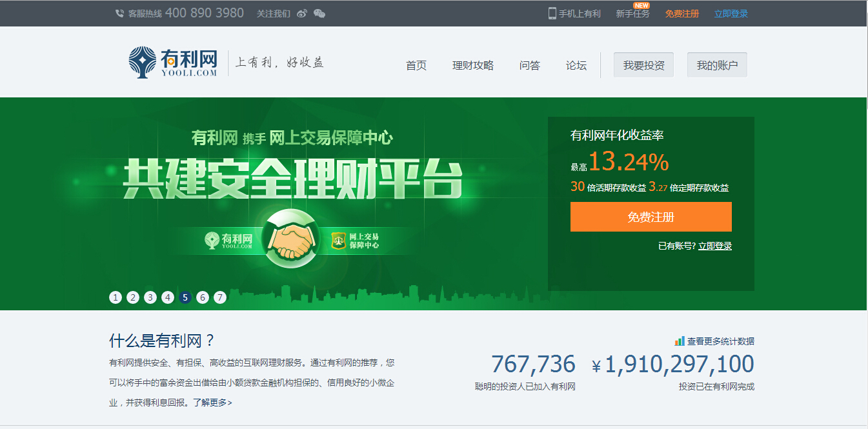This screenshot has height=429, width=868.
Task: Click the 什么是有利网？ heading
Action: point(162,341)
